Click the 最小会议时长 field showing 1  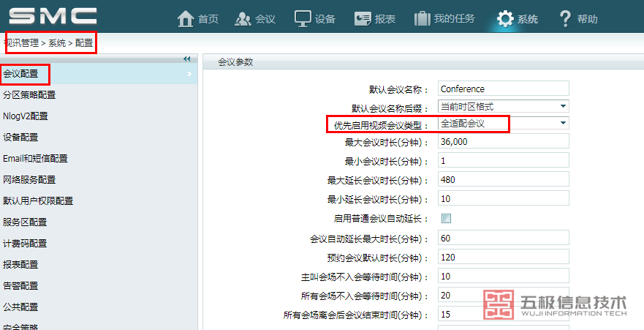pos(504,161)
